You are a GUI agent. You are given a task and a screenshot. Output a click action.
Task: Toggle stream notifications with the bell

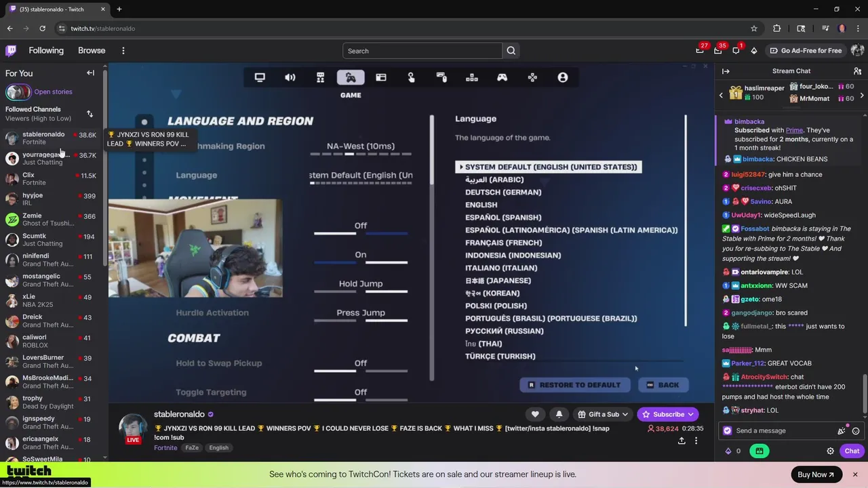559,414
